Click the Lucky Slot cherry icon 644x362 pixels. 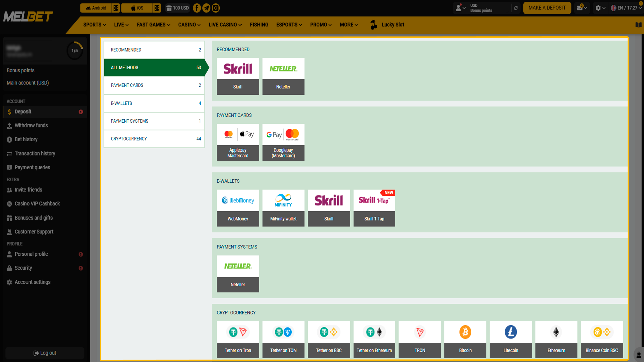pos(373,24)
